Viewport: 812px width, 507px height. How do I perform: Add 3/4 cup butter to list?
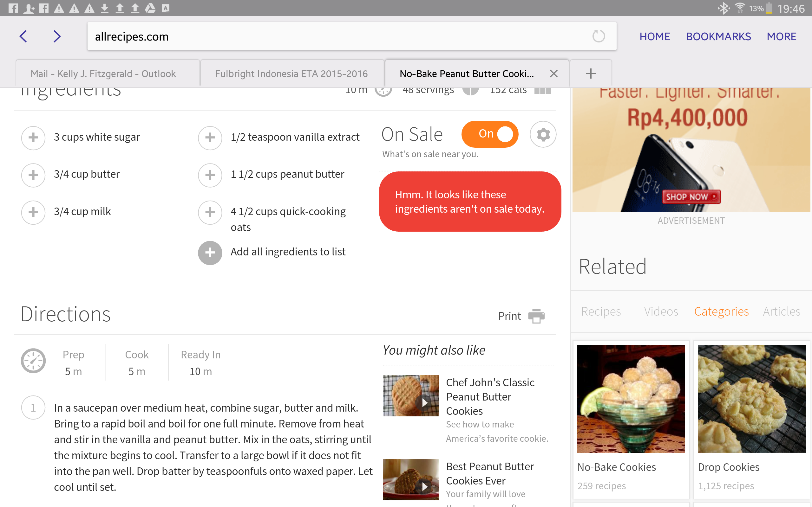[33, 175]
